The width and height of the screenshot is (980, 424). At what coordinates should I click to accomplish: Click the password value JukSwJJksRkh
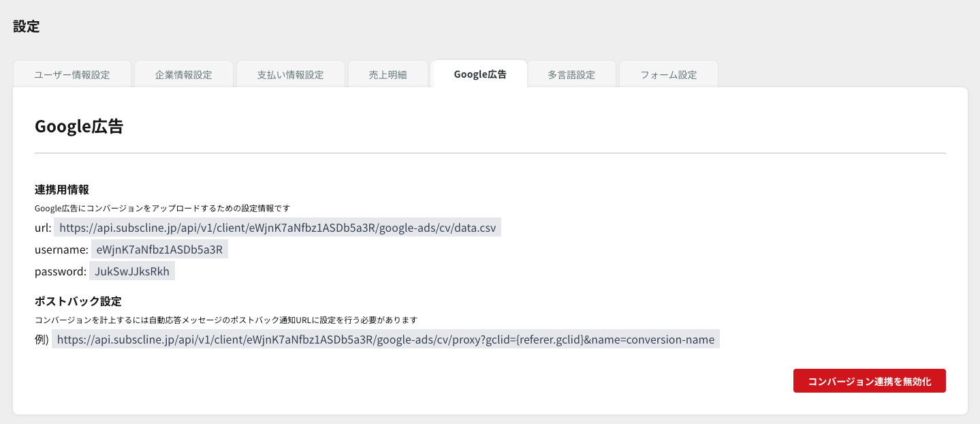pyautogui.click(x=132, y=271)
